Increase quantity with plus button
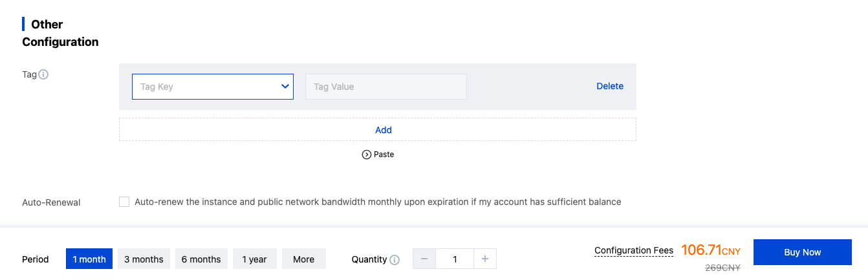The image size is (868, 280). (485, 259)
